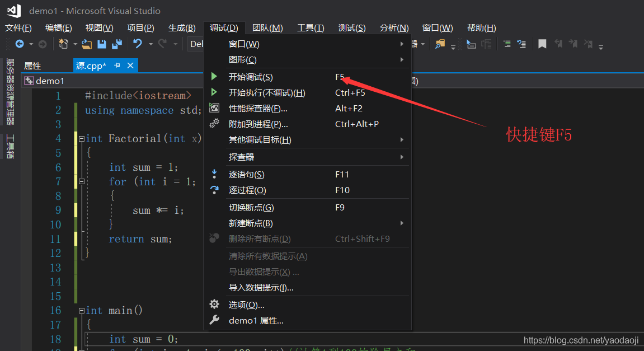Save the current file with the single-disk icon
The width and height of the screenshot is (644, 351).
[x=102, y=44]
